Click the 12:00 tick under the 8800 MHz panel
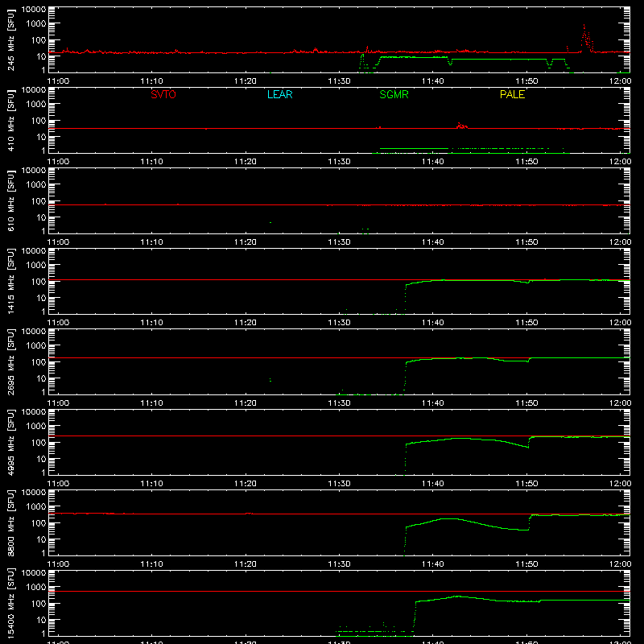The image size is (644, 644). tap(620, 564)
